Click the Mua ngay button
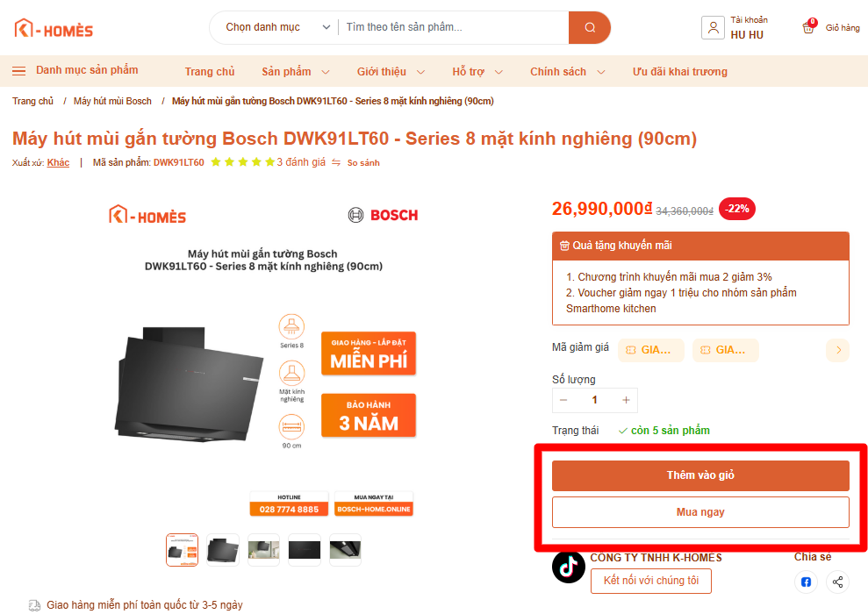868x614 pixels. (700, 512)
